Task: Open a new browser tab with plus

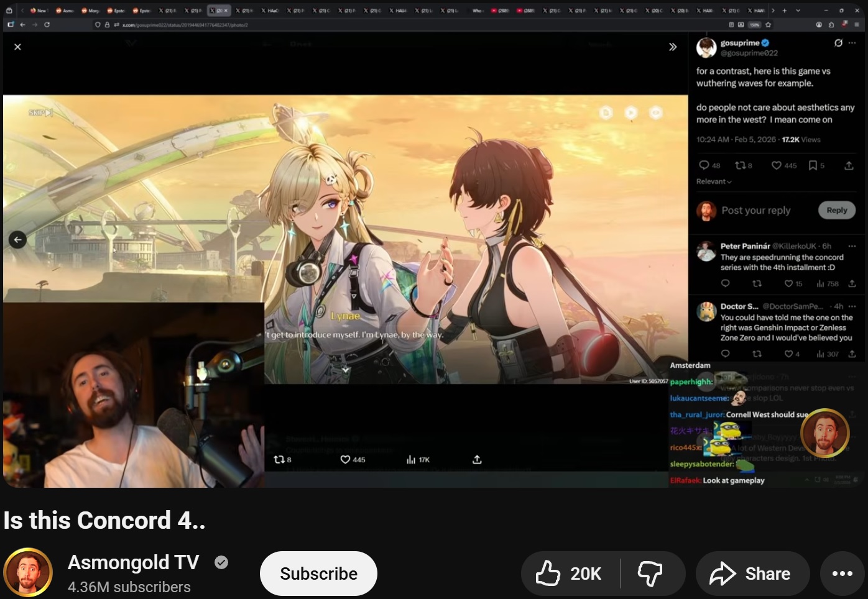Action: (785, 11)
